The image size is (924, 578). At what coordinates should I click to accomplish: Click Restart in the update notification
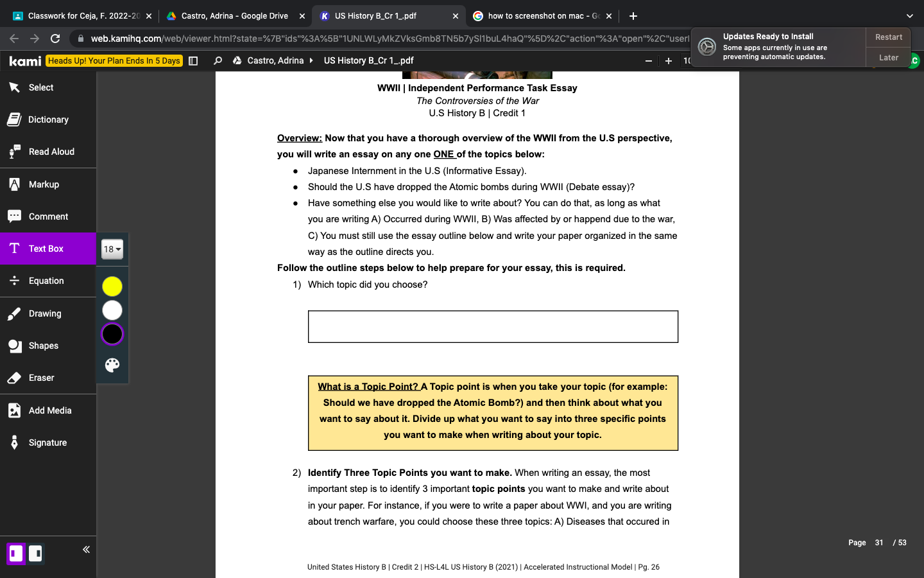(x=888, y=37)
